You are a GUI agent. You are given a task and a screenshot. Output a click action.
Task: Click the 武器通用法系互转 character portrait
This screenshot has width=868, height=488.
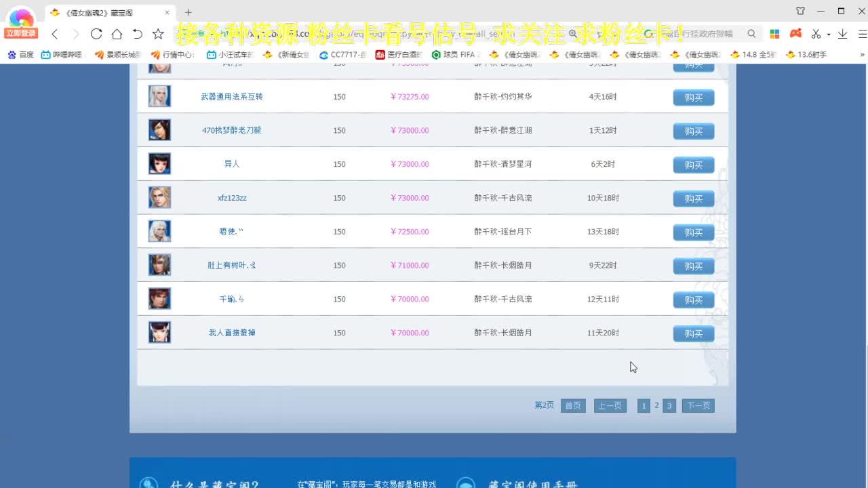159,96
